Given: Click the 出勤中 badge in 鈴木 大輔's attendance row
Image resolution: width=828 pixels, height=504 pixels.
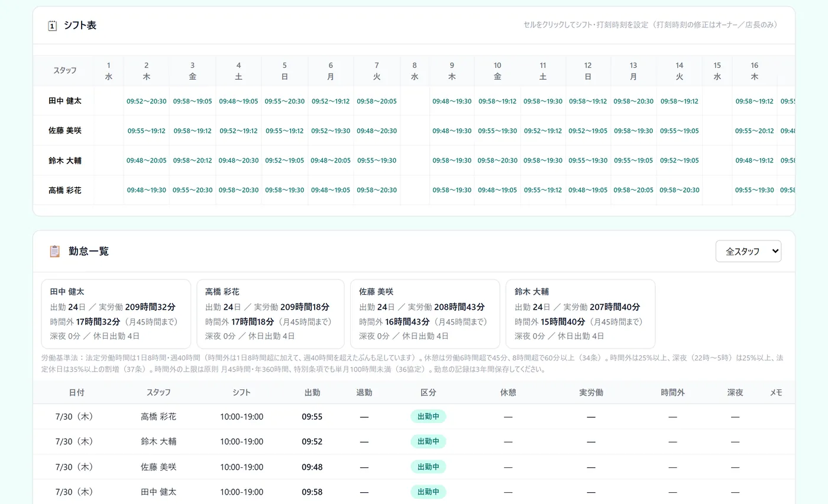Looking at the screenshot, I should (x=428, y=441).
